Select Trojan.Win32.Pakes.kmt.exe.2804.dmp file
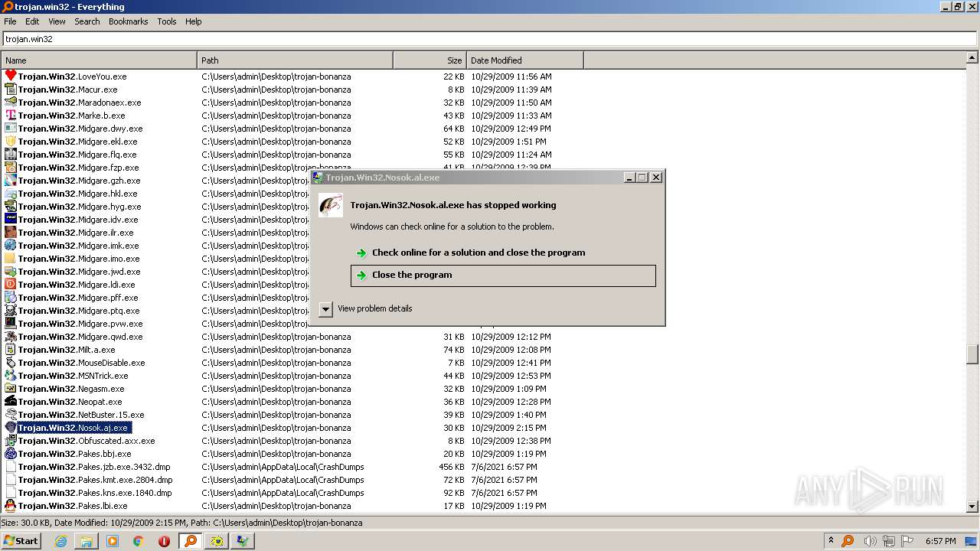Image resolution: width=980 pixels, height=551 pixels. (95, 480)
